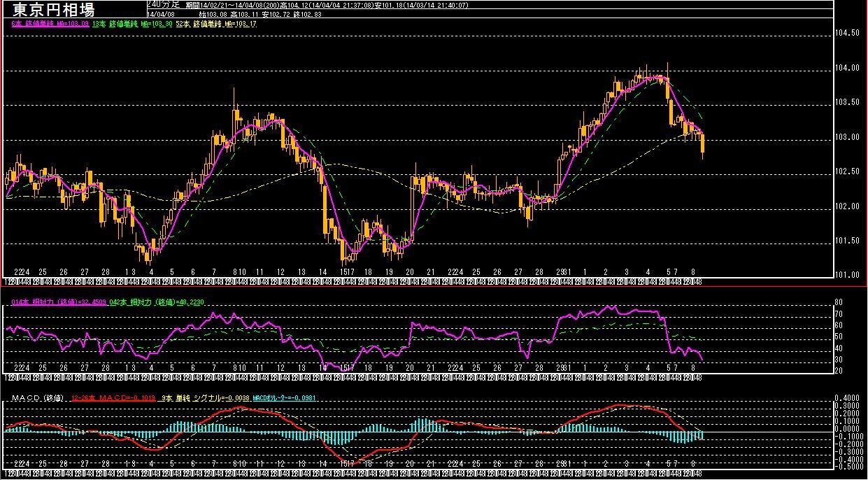
Task: Click the 103.50 price axis label
Action: (848, 102)
